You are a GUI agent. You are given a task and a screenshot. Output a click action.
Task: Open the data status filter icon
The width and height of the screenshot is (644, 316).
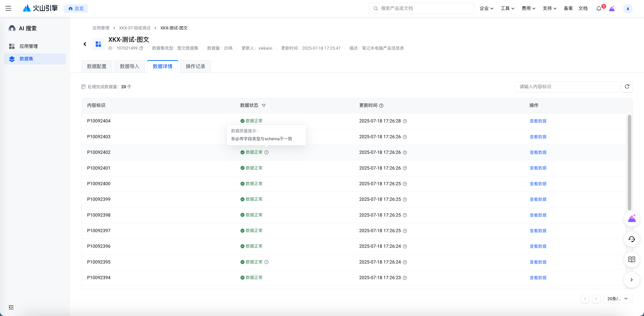point(264,105)
